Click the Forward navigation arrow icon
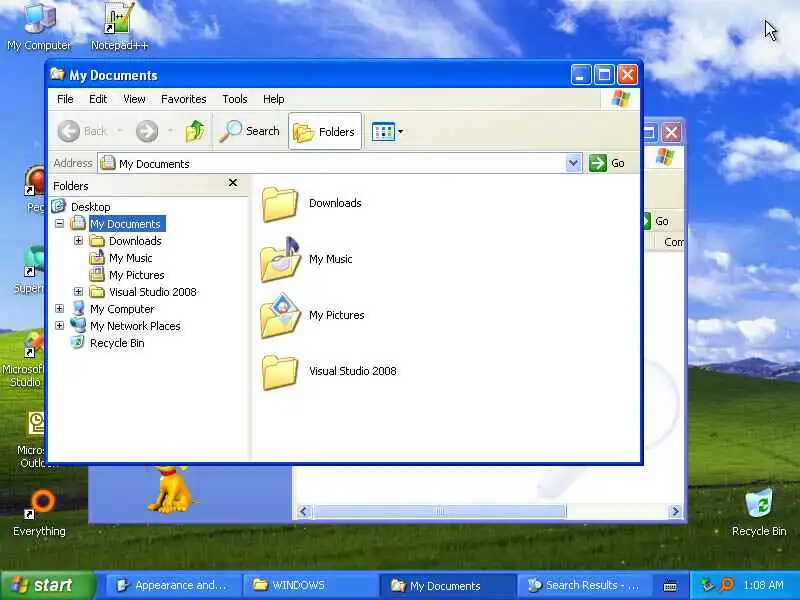The height and width of the screenshot is (600, 800). [x=147, y=132]
